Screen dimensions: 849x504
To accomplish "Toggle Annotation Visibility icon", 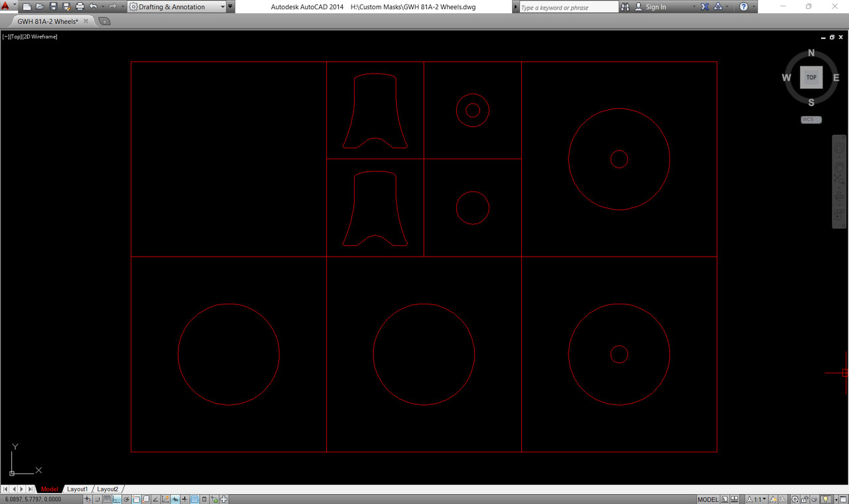I will click(x=773, y=499).
